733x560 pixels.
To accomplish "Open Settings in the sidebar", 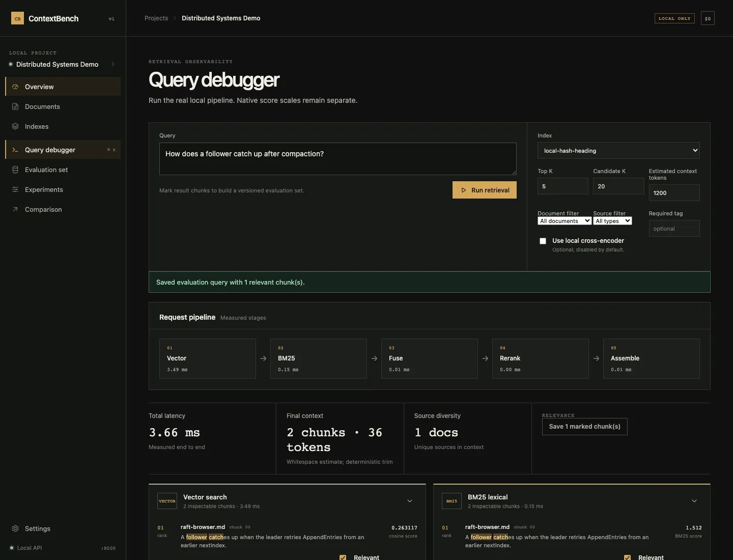I will (63, 528).
